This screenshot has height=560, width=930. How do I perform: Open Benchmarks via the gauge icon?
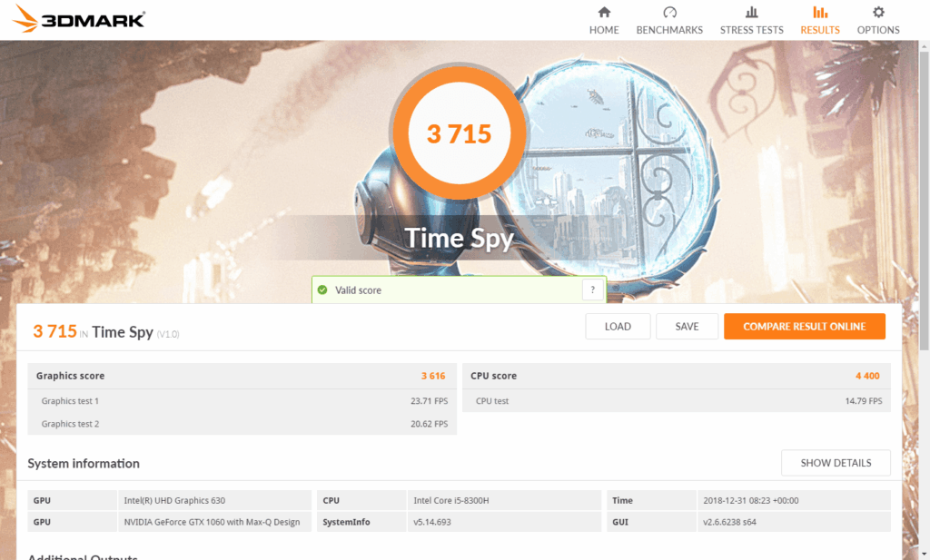(669, 12)
